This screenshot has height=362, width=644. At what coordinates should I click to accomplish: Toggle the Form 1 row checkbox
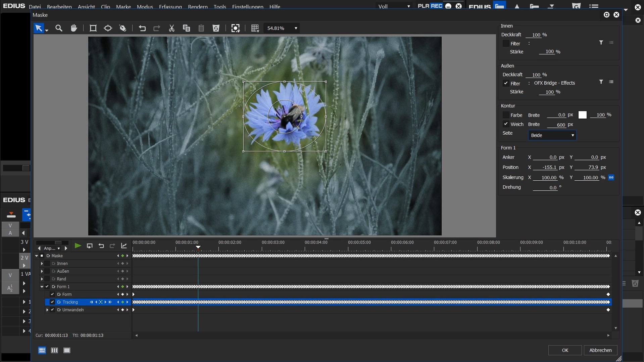(x=47, y=287)
